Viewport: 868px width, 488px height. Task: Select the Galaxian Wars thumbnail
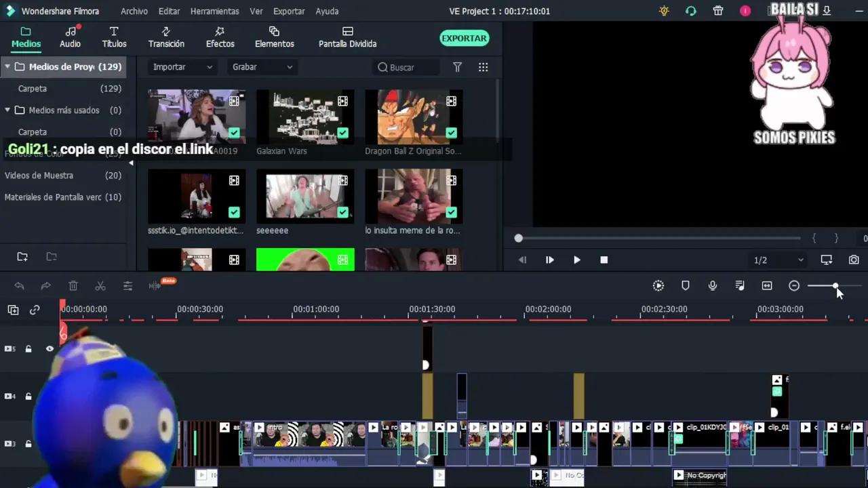coord(305,117)
